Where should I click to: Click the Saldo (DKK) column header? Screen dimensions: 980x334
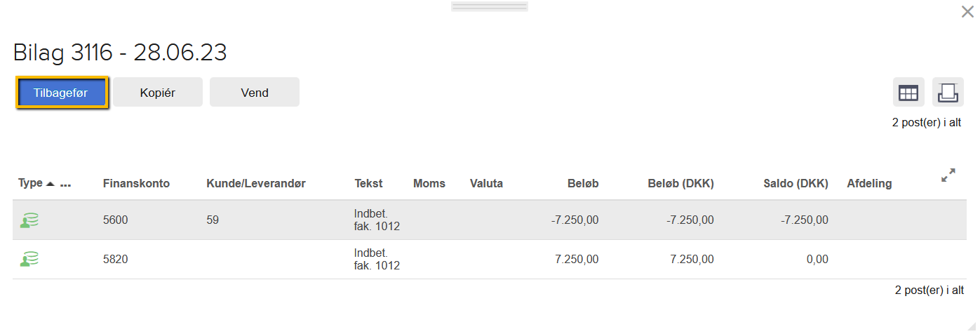pyautogui.click(x=796, y=184)
